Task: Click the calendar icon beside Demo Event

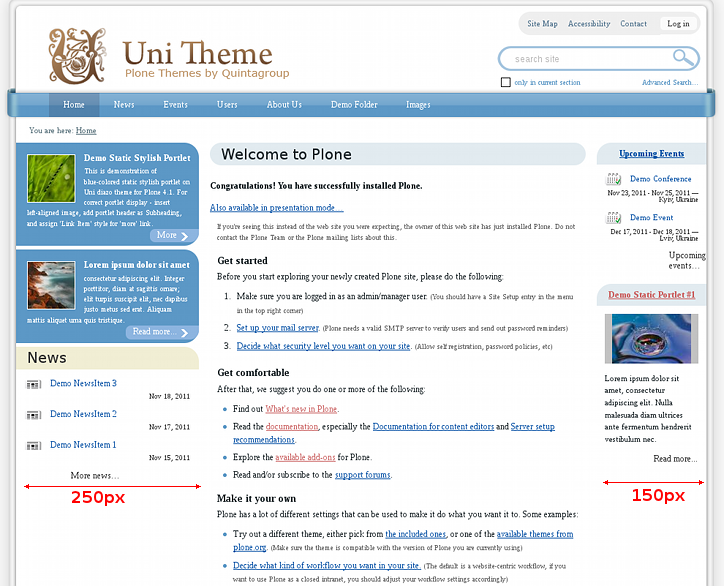Action: click(613, 217)
